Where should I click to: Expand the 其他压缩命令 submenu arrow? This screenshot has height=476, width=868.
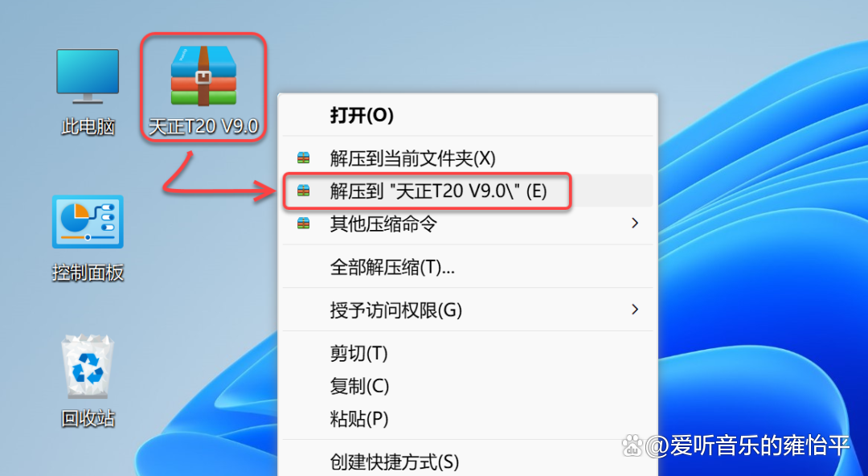tap(635, 224)
